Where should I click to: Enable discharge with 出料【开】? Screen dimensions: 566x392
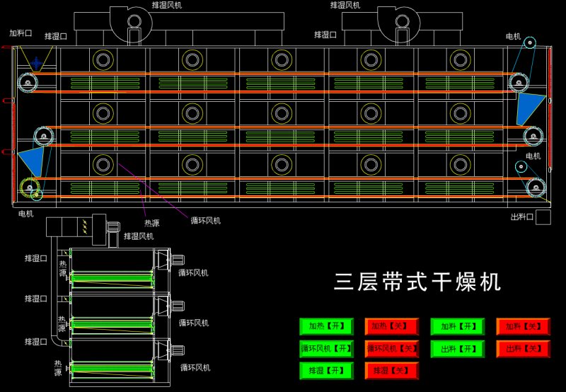pos(457,348)
